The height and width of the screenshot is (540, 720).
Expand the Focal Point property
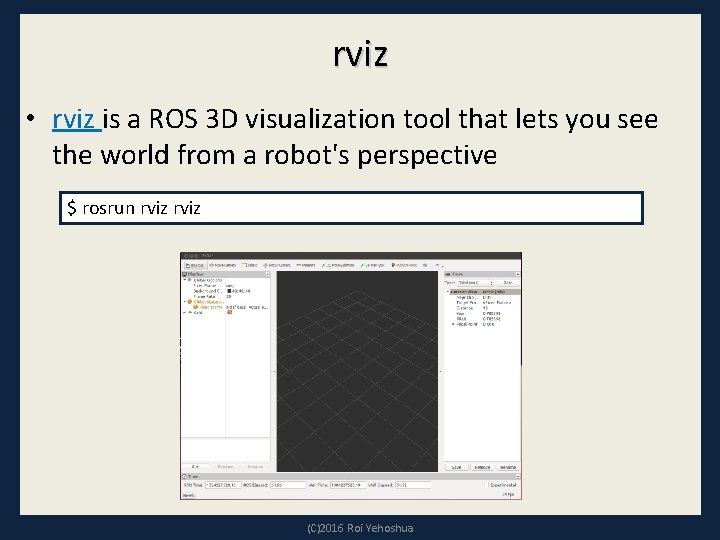click(454, 324)
